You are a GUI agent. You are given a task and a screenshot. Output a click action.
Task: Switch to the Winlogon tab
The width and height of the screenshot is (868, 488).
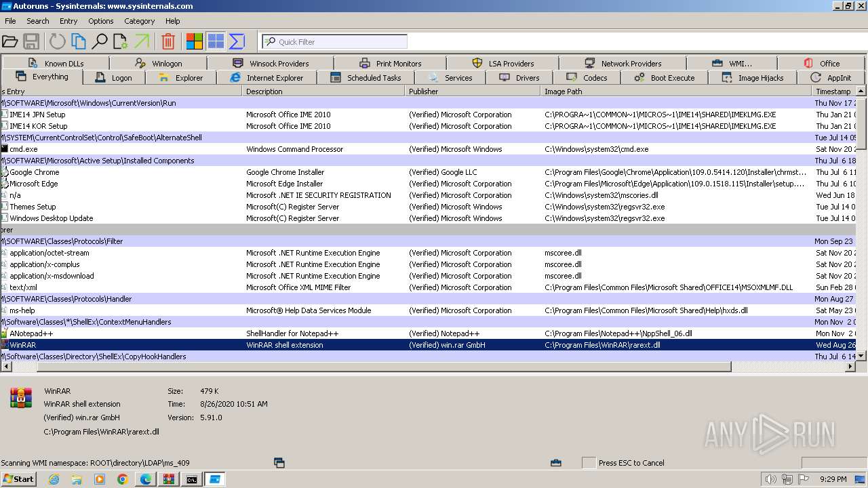(x=159, y=63)
